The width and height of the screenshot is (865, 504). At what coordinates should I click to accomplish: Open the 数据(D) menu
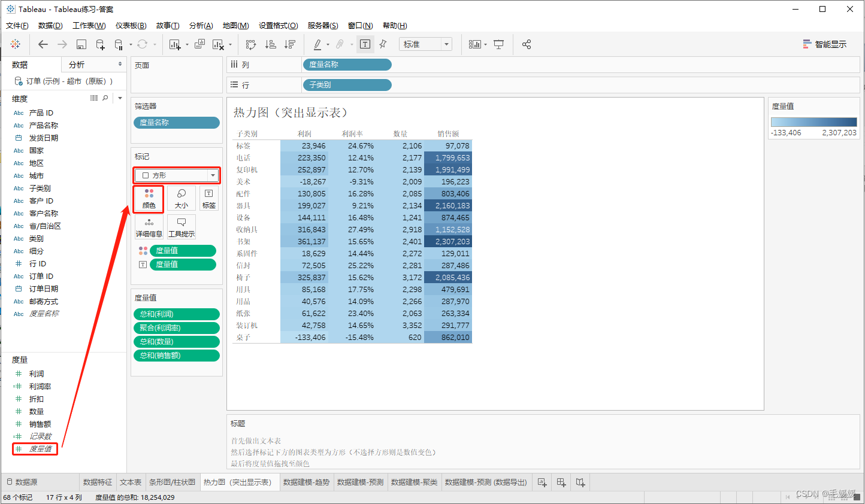tap(50, 26)
